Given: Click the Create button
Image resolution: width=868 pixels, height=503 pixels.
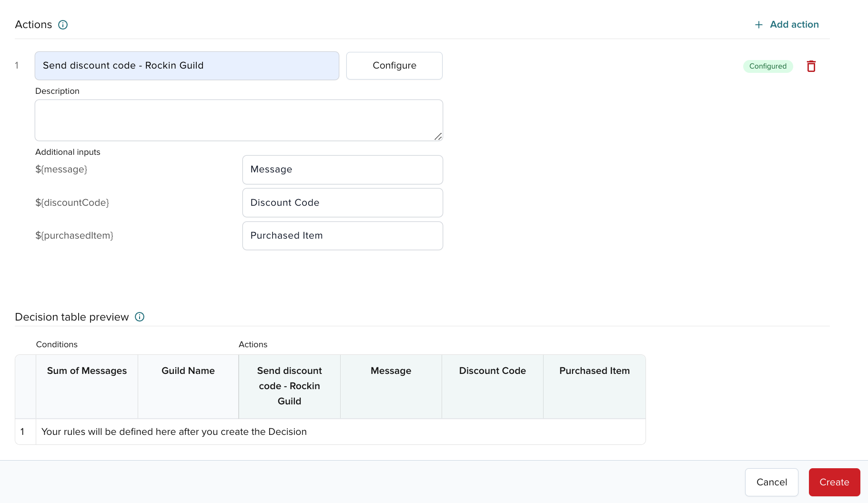Looking at the screenshot, I should tap(834, 482).
